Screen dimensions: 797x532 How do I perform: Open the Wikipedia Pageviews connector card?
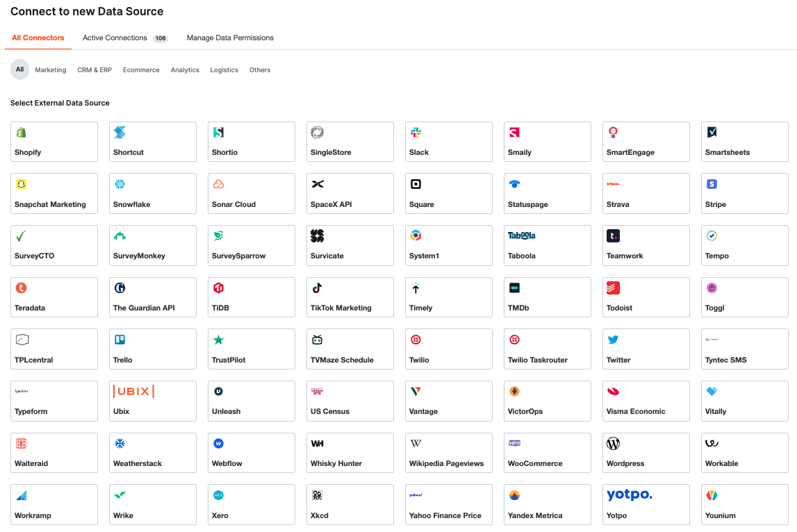(448, 453)
